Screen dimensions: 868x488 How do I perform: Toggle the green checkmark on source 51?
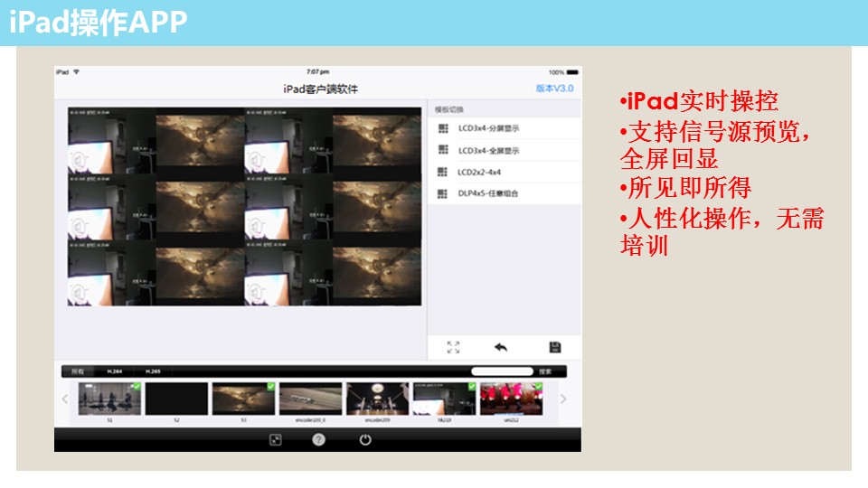(137, 386)
